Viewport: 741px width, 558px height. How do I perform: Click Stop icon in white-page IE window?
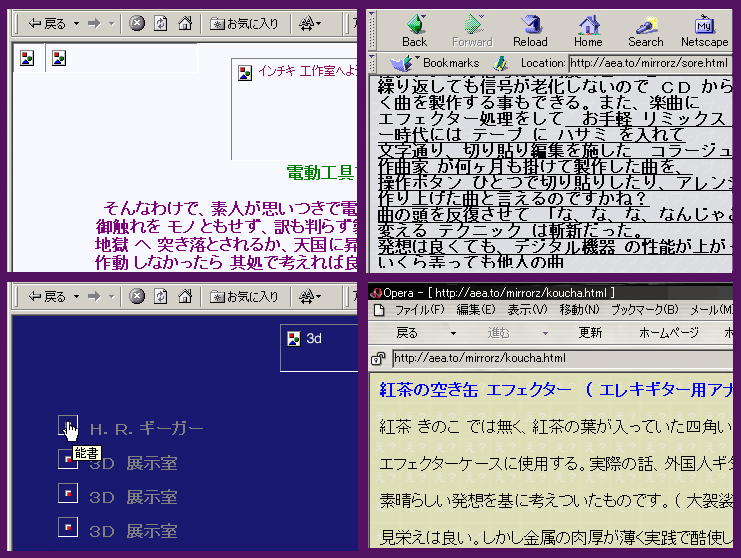137,22
